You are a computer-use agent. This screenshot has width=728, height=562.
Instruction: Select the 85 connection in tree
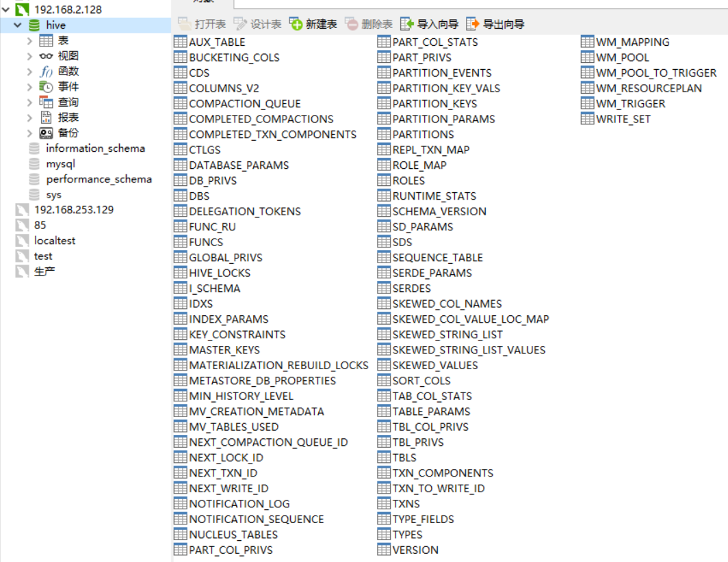pos(40,225)
